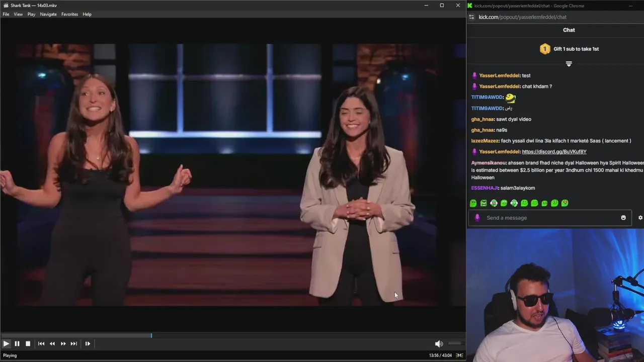Screen dimensions: 644x362
Task: Open the File menu
Action: [x=6, y=14]
